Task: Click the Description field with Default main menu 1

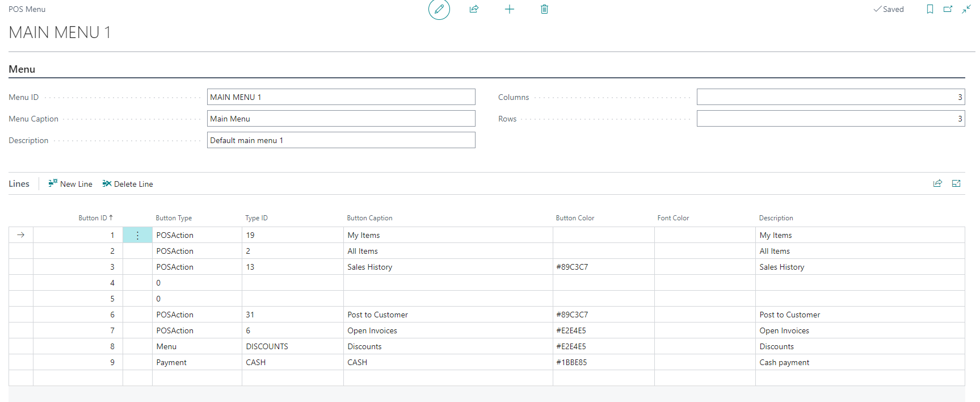Action: coord(340,140)
